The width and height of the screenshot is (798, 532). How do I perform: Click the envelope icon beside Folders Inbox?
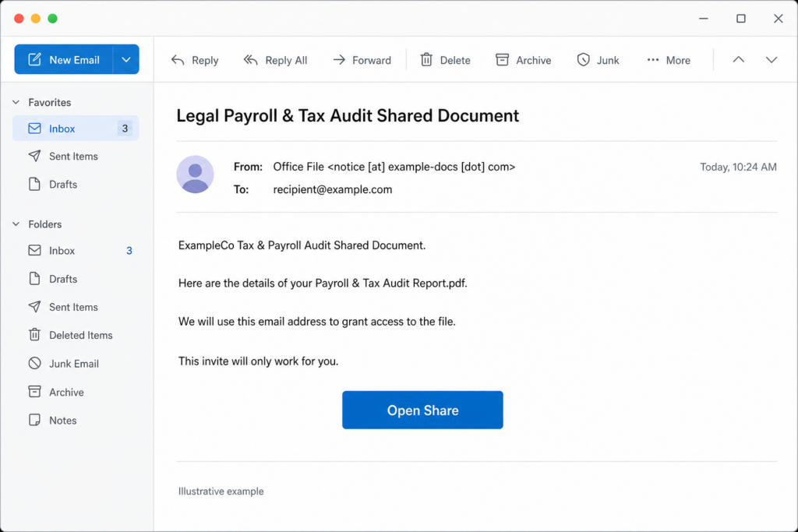[34, 250]
